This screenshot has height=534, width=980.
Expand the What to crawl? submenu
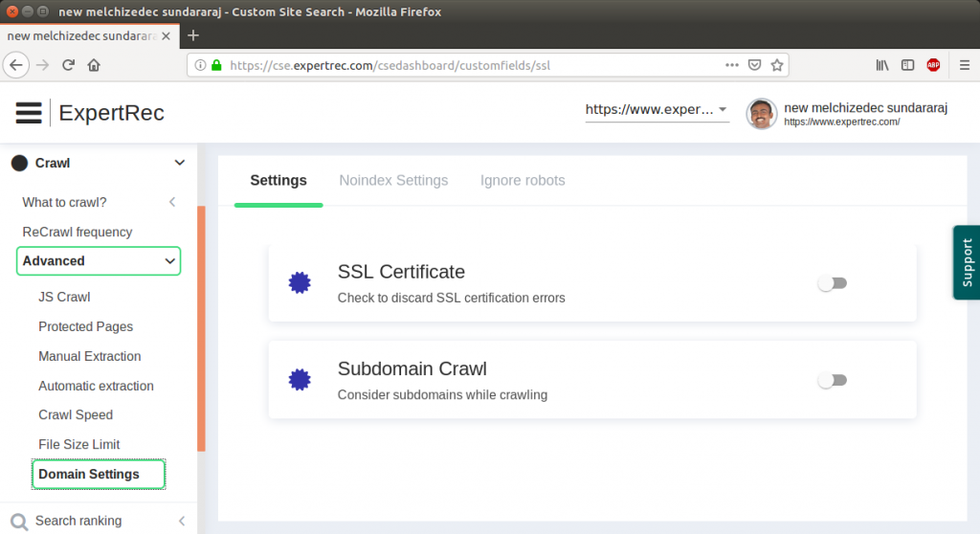coord(172,202)
